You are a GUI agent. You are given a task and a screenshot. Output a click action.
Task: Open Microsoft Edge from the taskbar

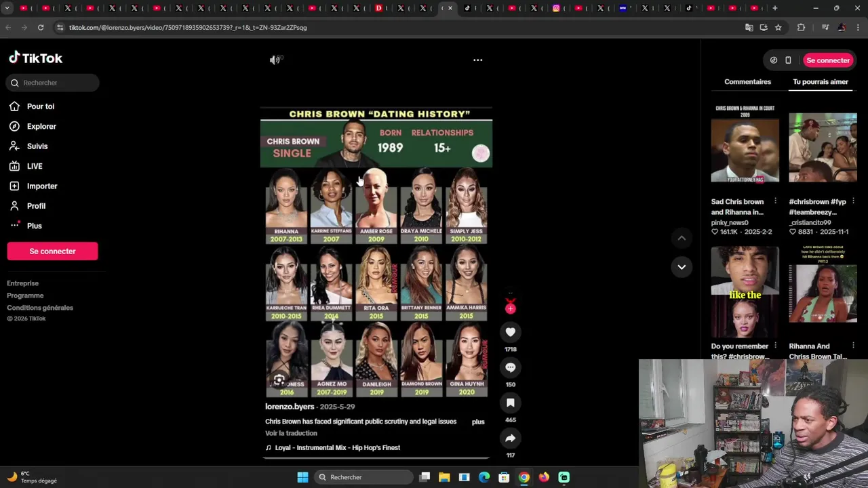pos(484,477)
